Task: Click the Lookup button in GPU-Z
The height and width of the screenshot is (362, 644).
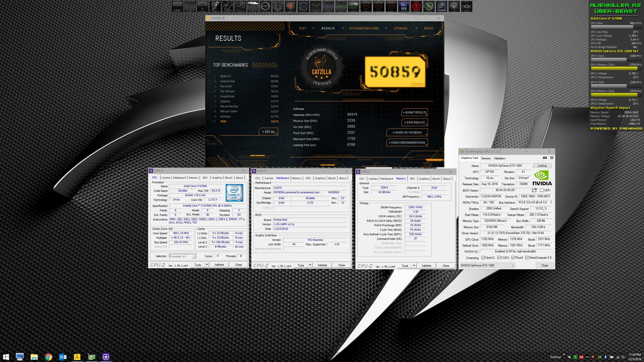Action: coord(542,166)
